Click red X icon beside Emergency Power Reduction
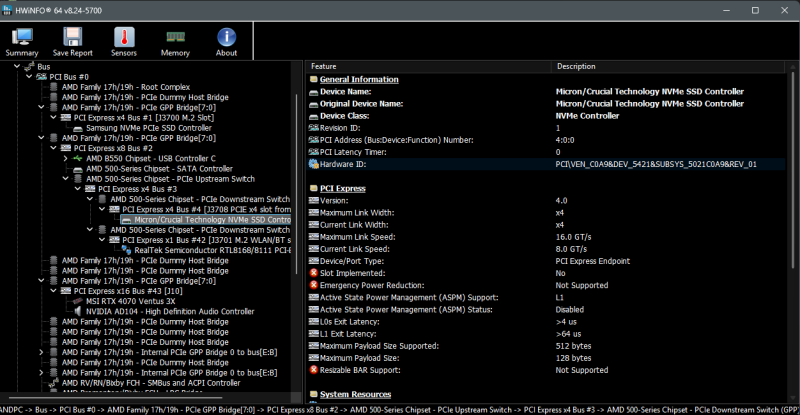The image size is (800, 415). tap(313, 285)
